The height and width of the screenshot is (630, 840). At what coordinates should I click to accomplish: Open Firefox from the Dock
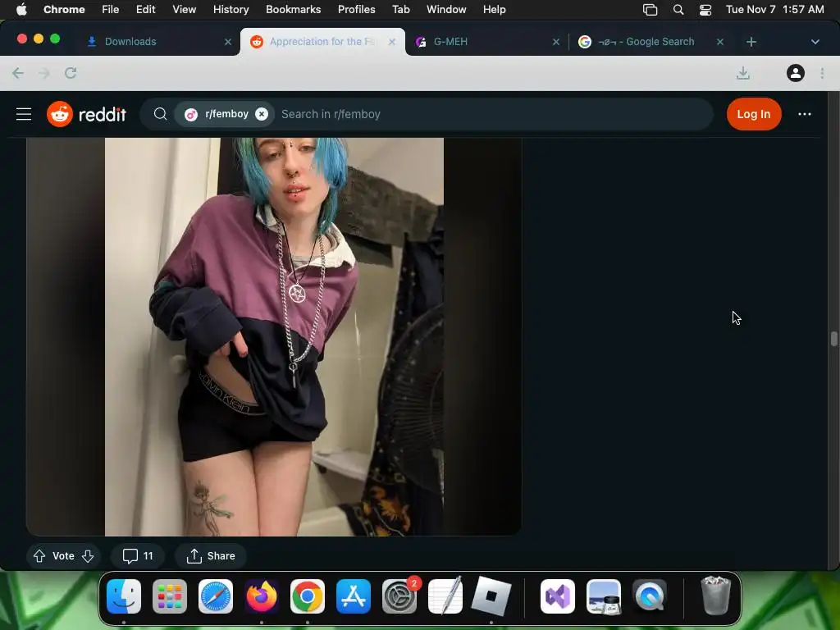(x=262, y=596)
